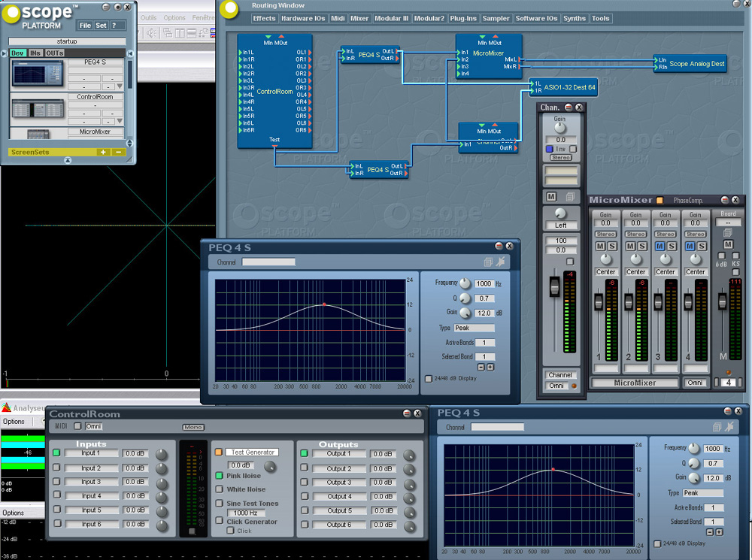Open the Effects menu in Routing Window
The height and width of the screenshot is (560, 752).
tap(264, 18)
